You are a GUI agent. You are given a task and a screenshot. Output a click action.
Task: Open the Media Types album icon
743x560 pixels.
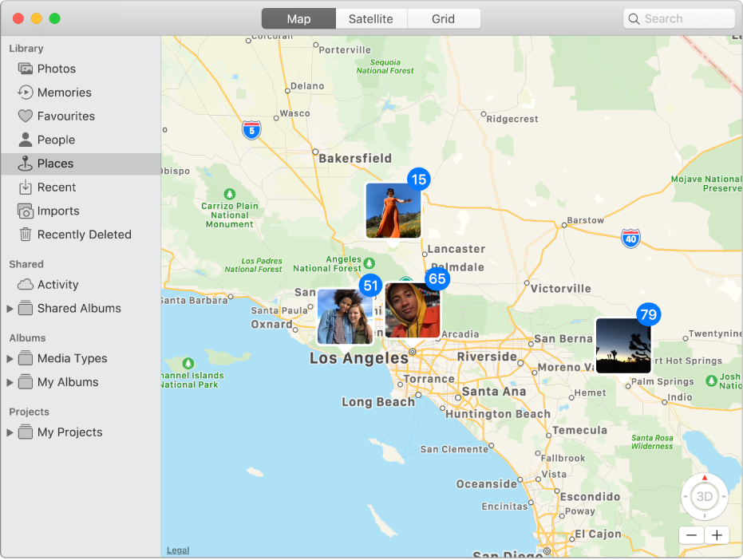click(24, 358)
